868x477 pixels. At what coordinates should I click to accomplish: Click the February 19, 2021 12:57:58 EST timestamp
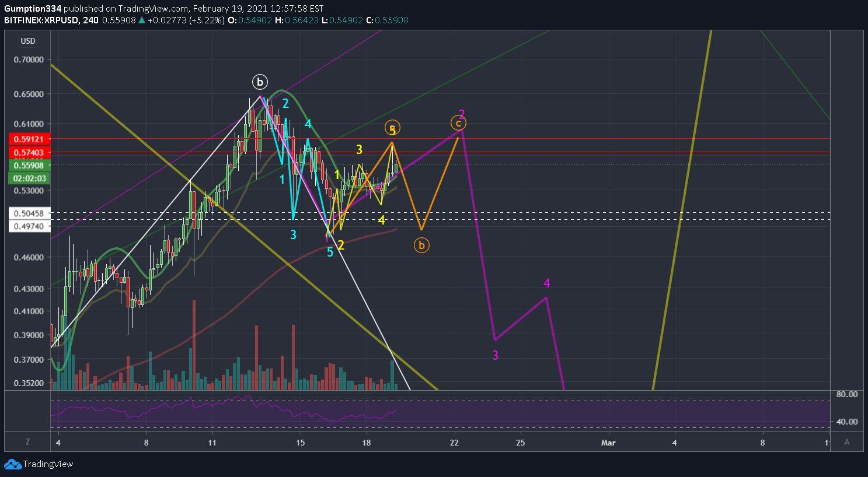point(258,9)
